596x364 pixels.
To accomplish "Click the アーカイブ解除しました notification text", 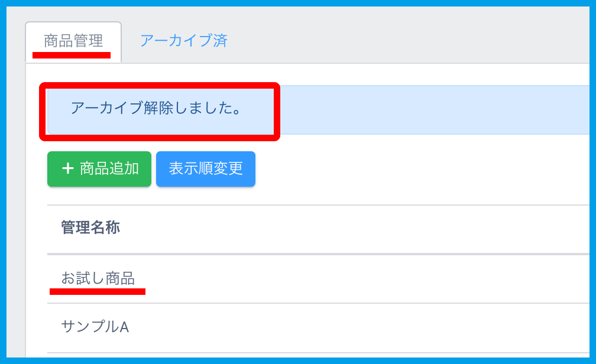I will coord(156,108).
